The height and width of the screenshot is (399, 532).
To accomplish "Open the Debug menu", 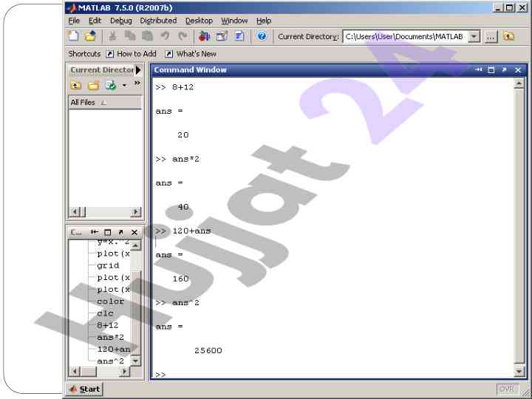I will [120, 21].
